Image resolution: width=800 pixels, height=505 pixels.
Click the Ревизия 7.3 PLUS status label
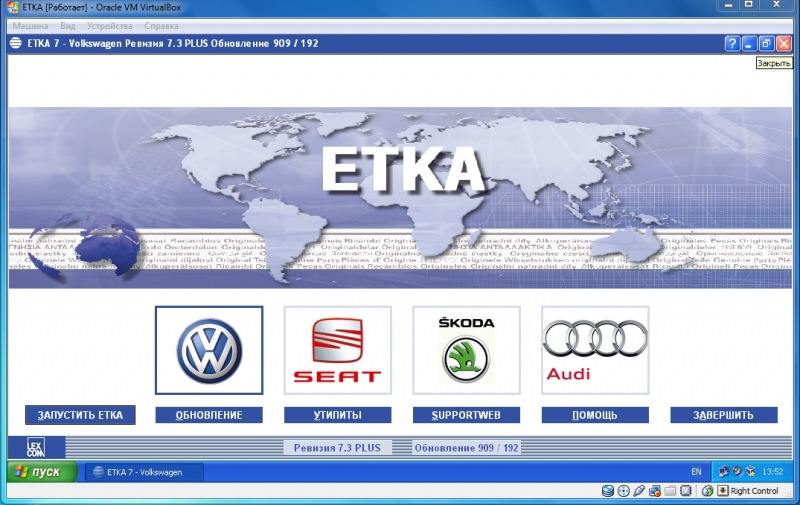(337, 448)
